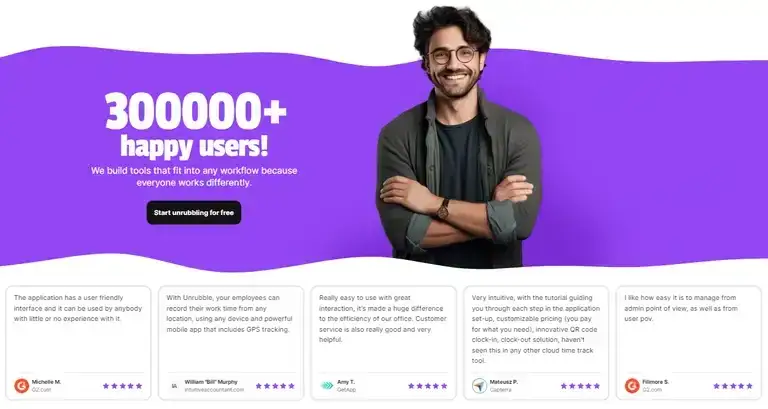Click the GetApp arrows logo by Amy T.

(327, 386)
